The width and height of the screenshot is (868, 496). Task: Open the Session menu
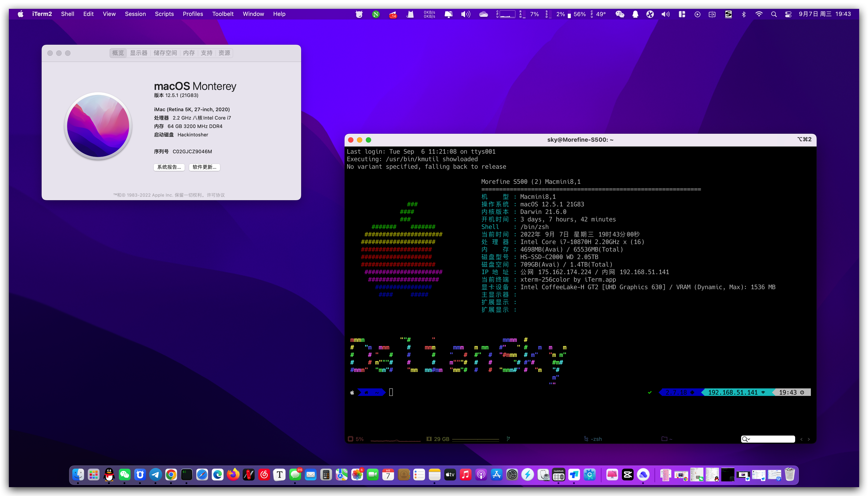135,14
